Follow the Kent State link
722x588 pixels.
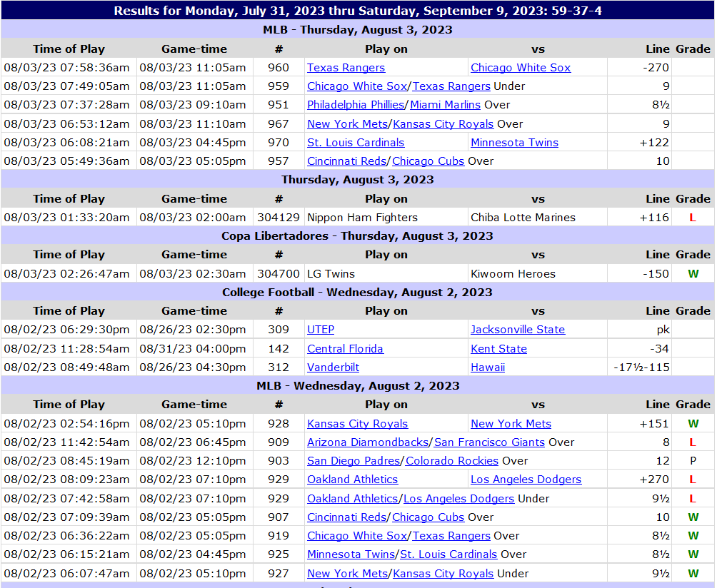(498, 349)
